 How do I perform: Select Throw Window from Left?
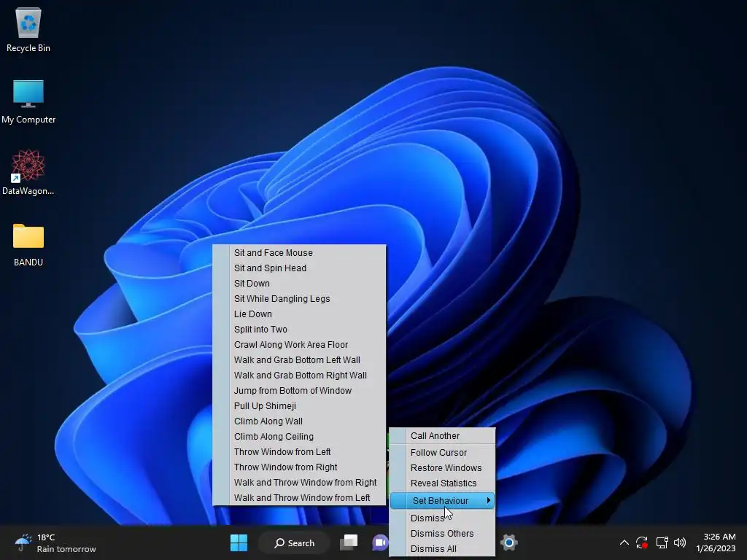click(299, 452)
